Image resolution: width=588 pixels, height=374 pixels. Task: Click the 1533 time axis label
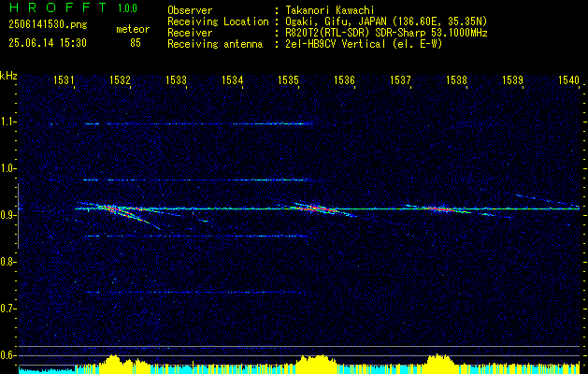pyautogui.click(x=176, y=79)
